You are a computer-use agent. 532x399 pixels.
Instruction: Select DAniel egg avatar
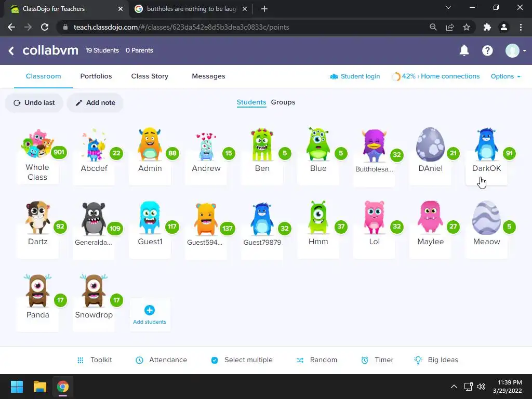click(x=430, y=144)
